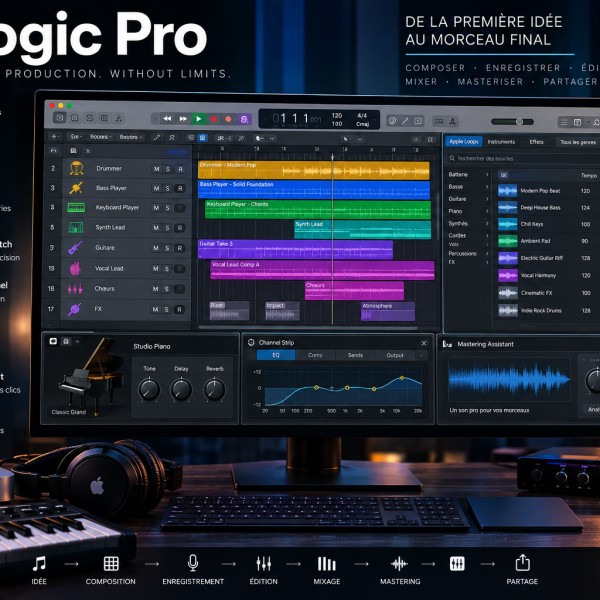
Task: Click the list editors icon top right
Action: [564, 122]
